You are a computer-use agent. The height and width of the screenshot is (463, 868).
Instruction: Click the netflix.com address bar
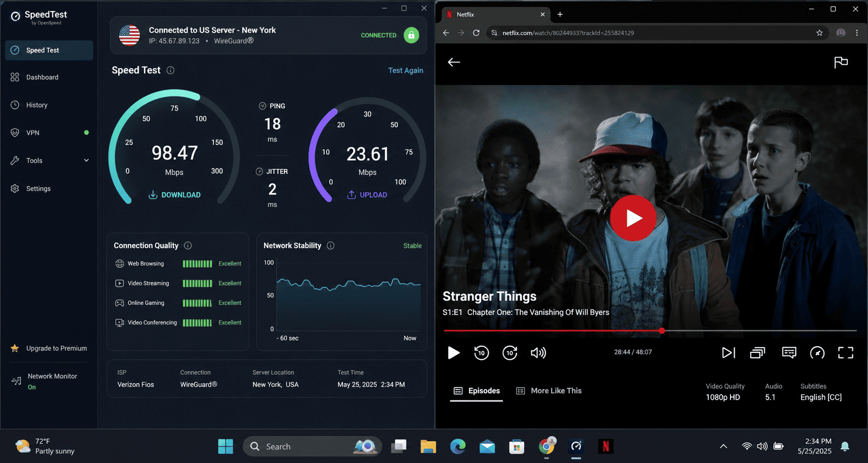pos(657,33)
